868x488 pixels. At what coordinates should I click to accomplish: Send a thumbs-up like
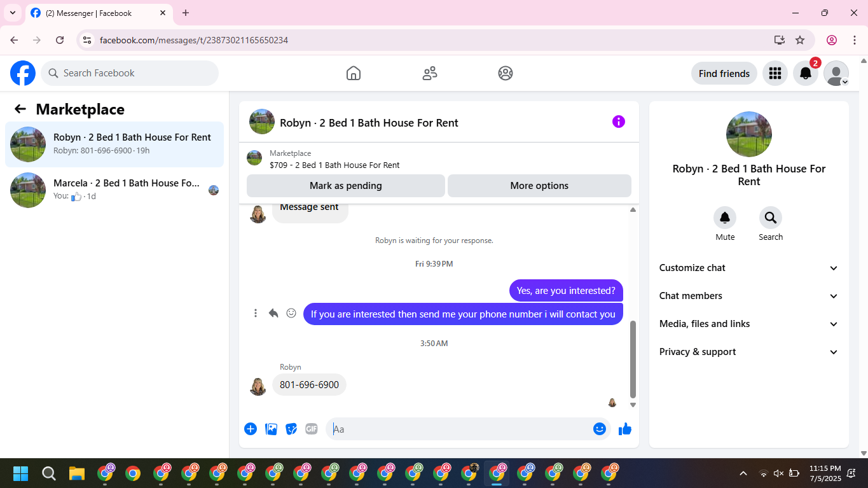tap(625, 429)
